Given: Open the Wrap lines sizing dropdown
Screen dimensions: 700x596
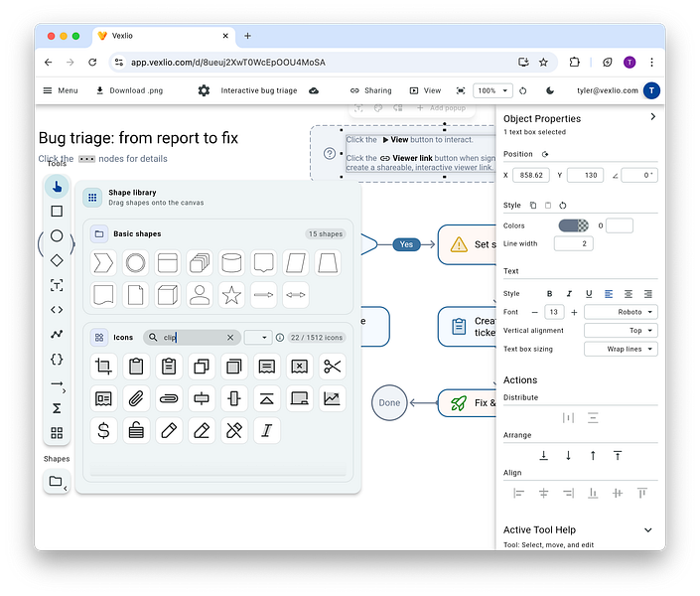Looking at the screenshot, I should pos(621,349).
